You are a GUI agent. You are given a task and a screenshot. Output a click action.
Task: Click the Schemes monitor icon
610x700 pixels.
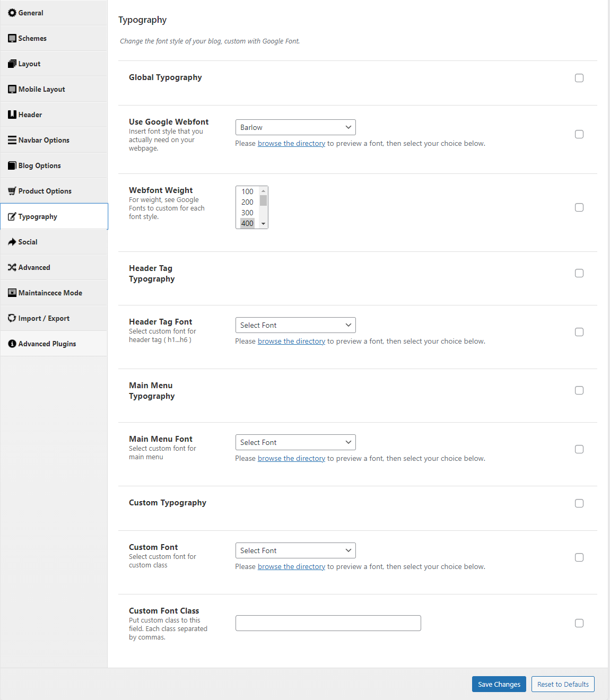[12, 38]
